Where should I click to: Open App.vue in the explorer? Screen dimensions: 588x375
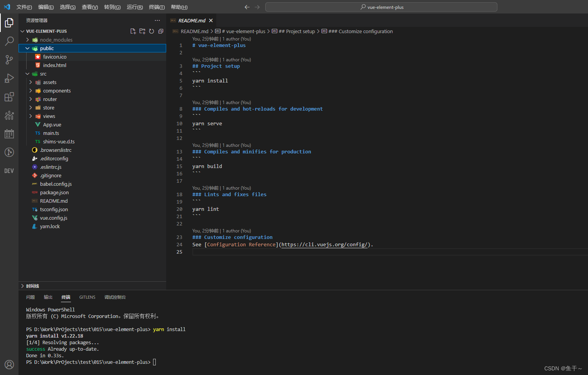click(52, 124)
